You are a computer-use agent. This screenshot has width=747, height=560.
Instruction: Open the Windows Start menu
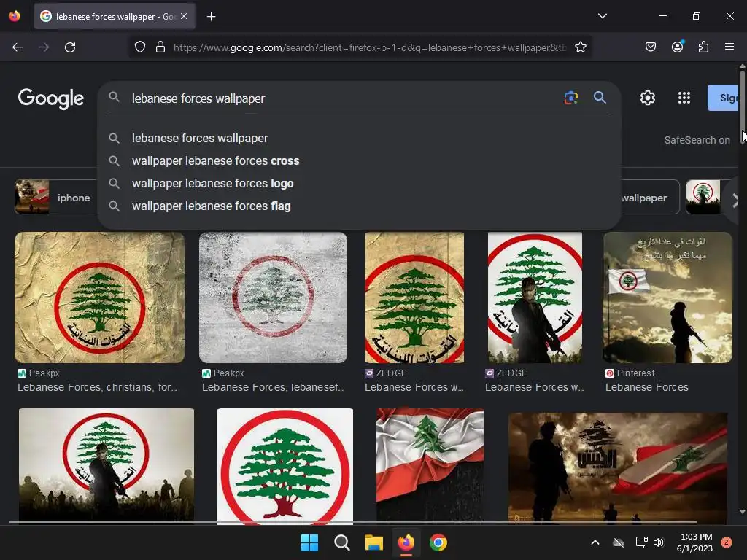pos(309,542)
